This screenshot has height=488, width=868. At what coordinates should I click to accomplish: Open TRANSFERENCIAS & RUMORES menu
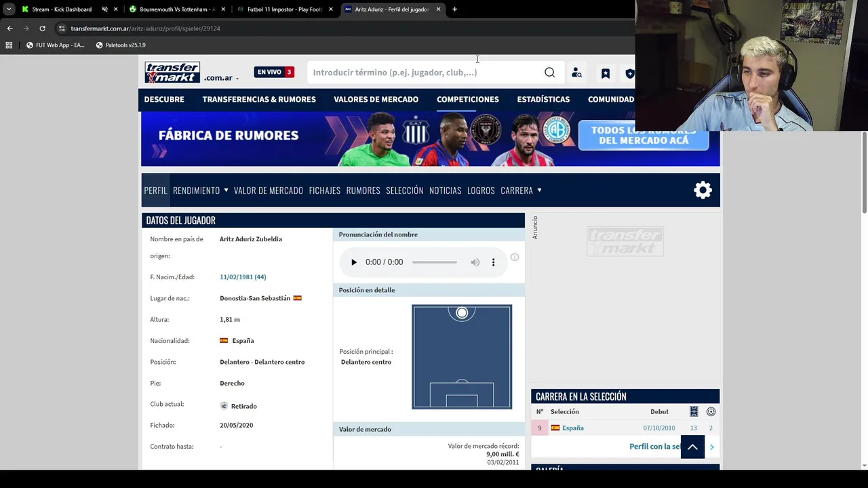point(259,100)
